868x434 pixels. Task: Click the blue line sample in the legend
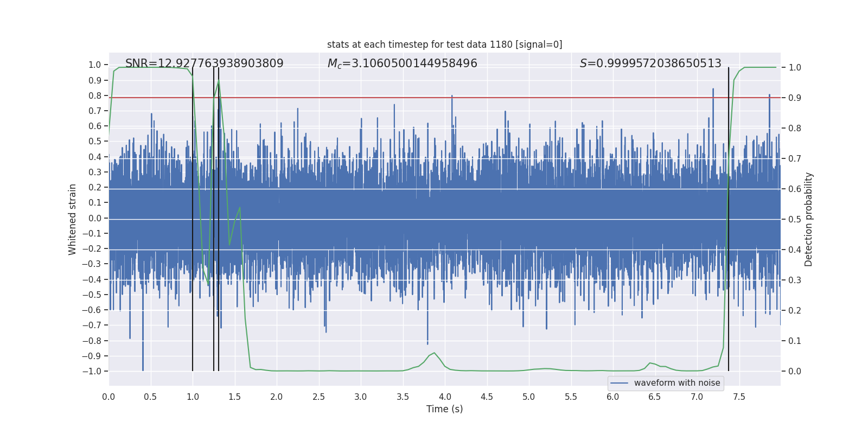tap(619, 383)
